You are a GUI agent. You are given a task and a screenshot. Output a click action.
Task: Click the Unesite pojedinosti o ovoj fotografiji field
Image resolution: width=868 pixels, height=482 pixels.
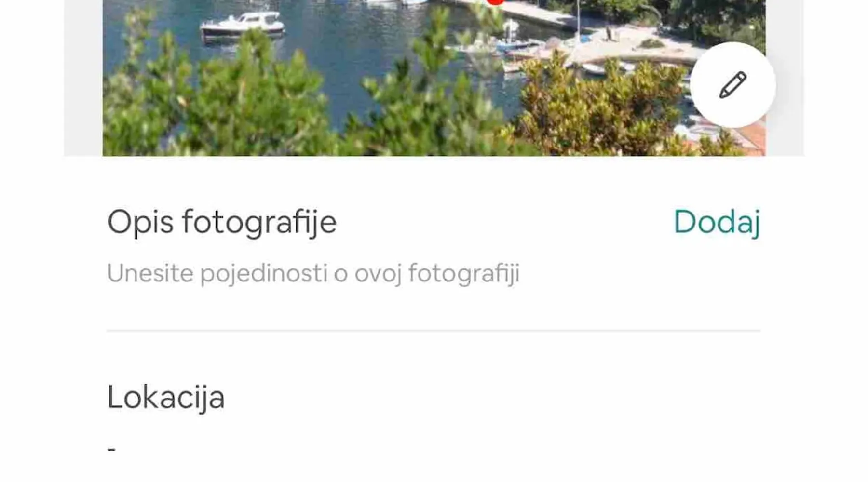(313, 273)
